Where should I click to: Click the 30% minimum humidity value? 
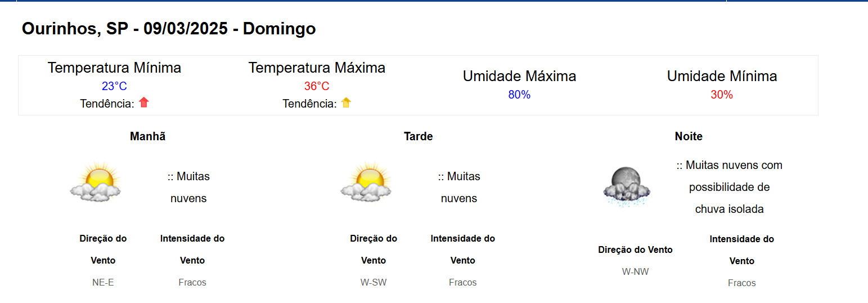(722, 95)
